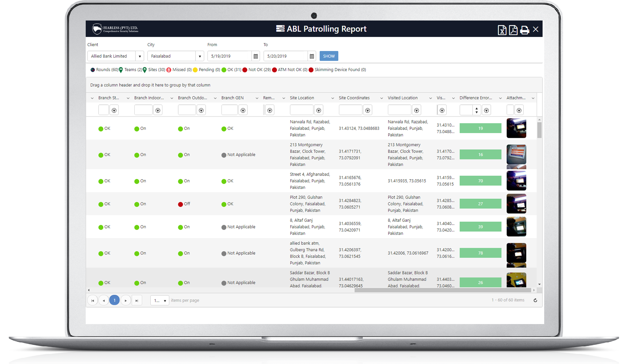Click filter icon for Branch GEN column
This screenshot has height=364, width=631.
click(243, 110)
